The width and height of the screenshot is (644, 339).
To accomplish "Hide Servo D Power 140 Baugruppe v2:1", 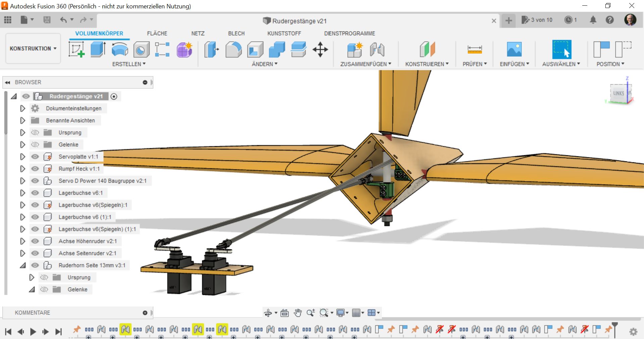I will tap(35, 181).
